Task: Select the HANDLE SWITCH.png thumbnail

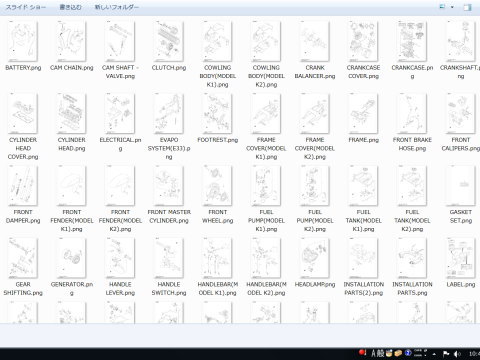Action: (x=169, y=258)
